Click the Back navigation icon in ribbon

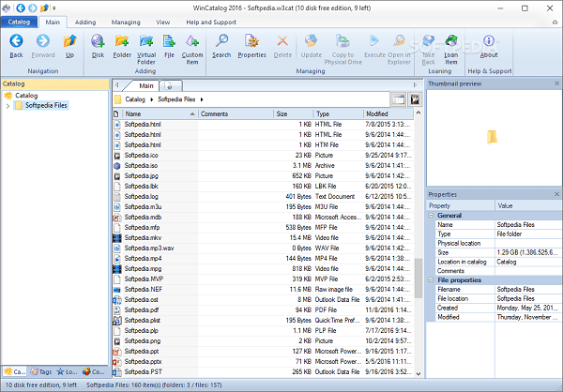[16, 41]
